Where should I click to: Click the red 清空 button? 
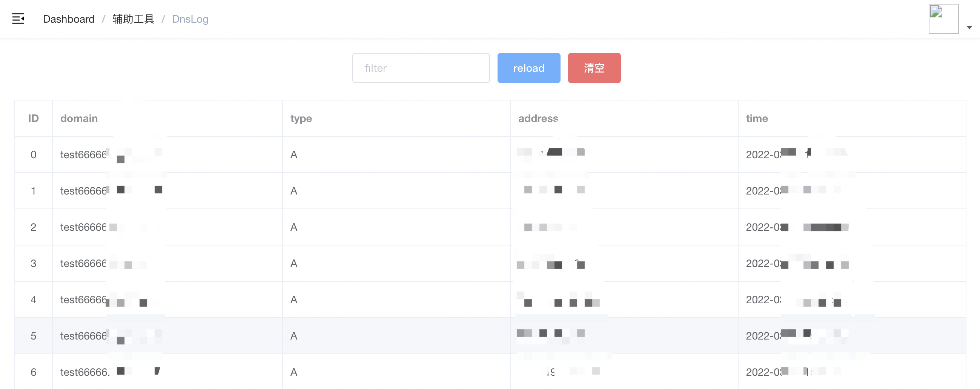pos(594,68)
